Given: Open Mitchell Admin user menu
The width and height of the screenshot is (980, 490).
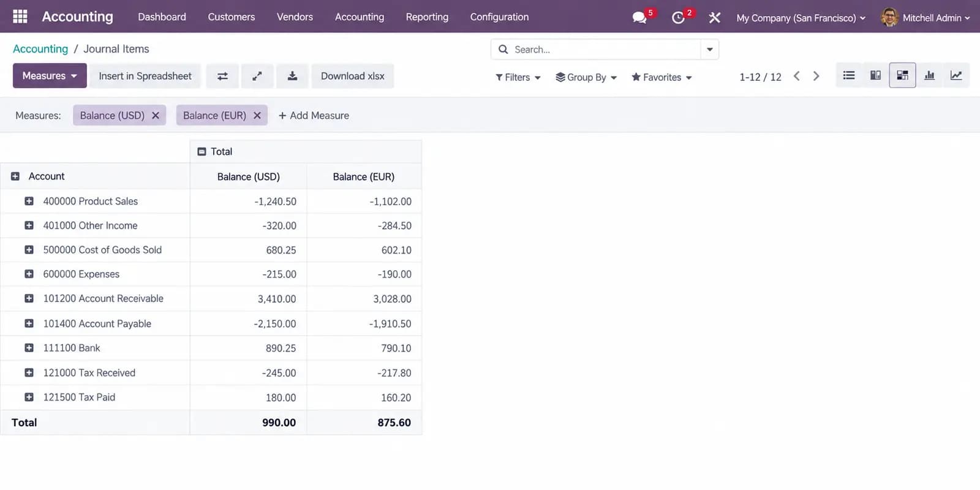Looking at the screenshot, I should pyautogui.click(x=926, y=18).
